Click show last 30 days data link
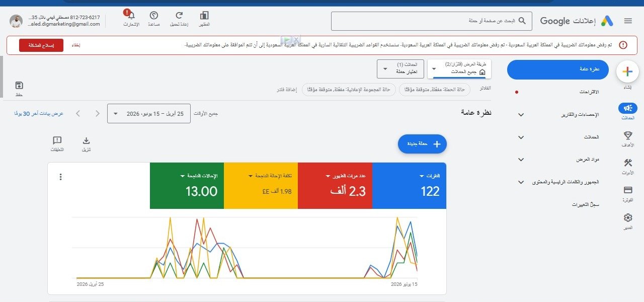The image size is (644, 302). pos(39,114)
